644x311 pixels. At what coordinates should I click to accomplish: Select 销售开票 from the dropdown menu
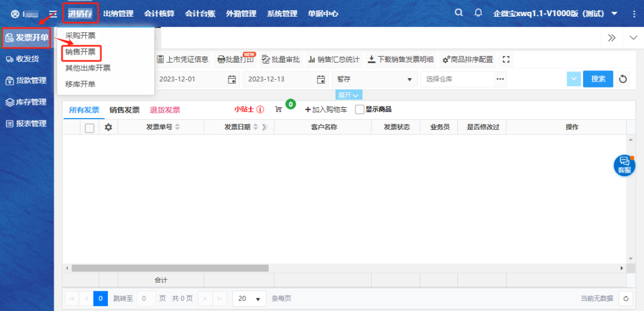coord(80,52)
